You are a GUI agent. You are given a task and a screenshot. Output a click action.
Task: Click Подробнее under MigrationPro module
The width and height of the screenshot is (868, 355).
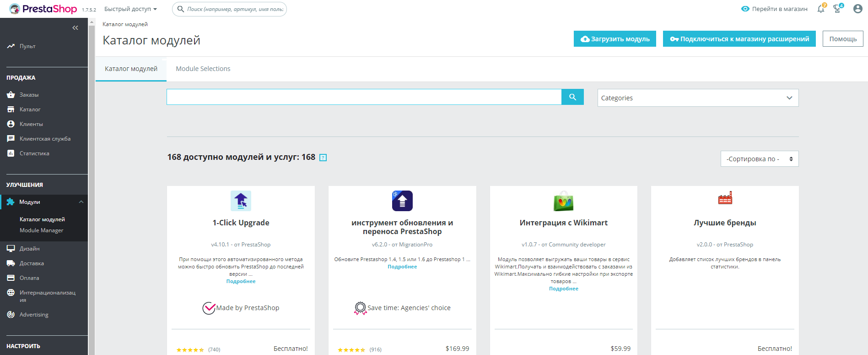click(x=402, y=267)
